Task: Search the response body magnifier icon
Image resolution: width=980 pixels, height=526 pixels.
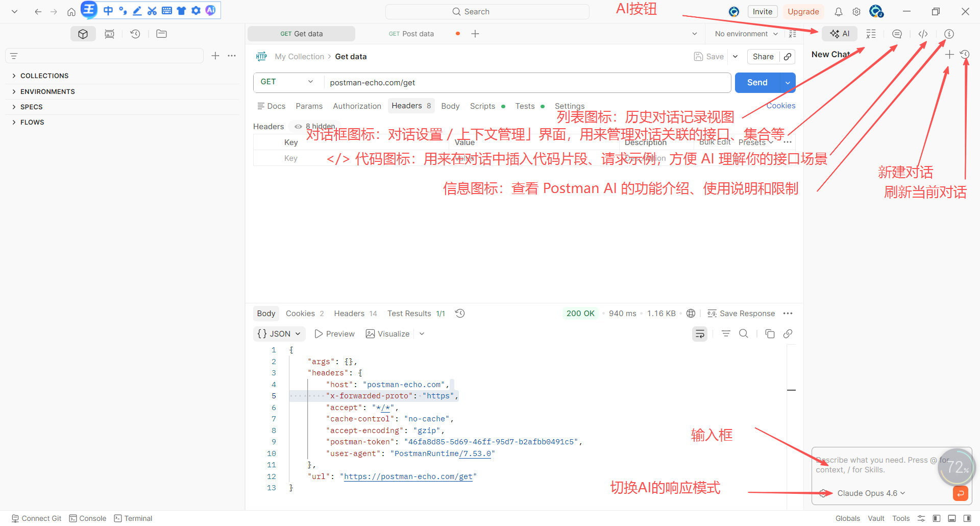Action: point(744,334)
